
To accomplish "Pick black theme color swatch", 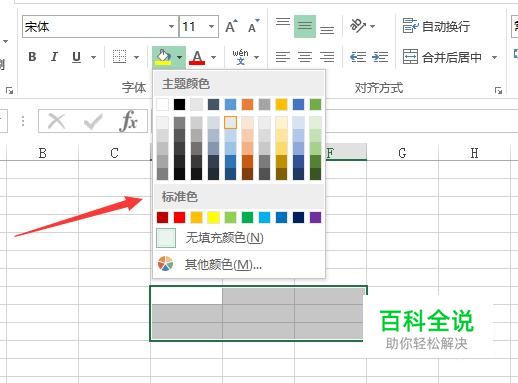I will [x=179, y=104].
